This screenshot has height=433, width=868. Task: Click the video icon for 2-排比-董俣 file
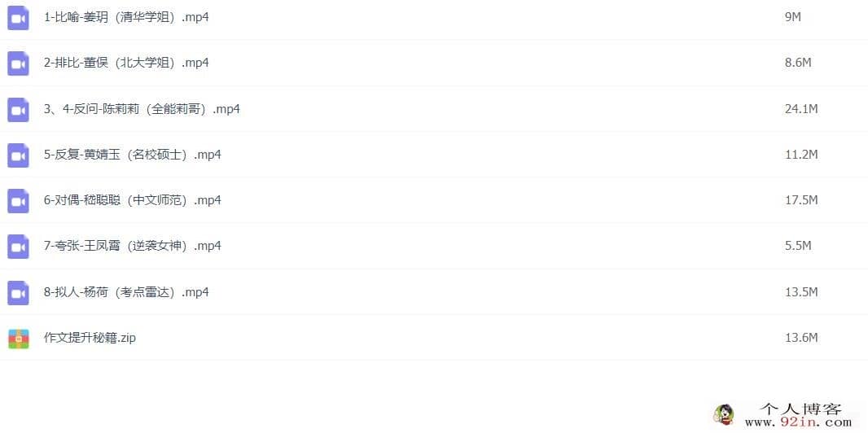point(18,63)
